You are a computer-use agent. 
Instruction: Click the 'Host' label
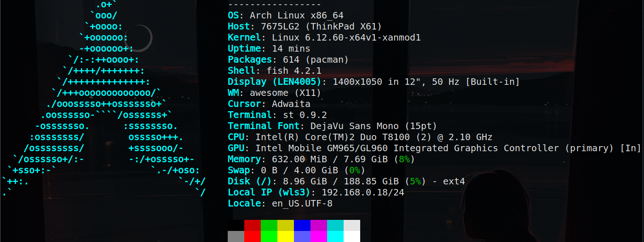pyautogui.click(x=239, y=26)
